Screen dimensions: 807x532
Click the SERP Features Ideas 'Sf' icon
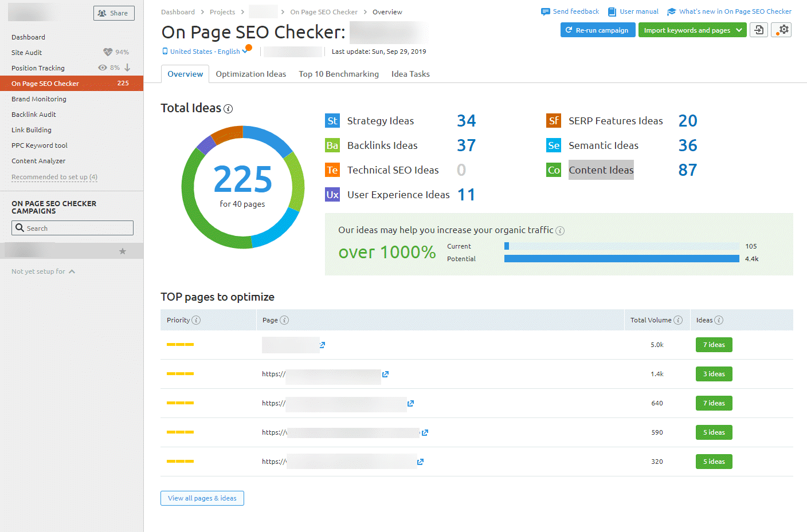554,121
